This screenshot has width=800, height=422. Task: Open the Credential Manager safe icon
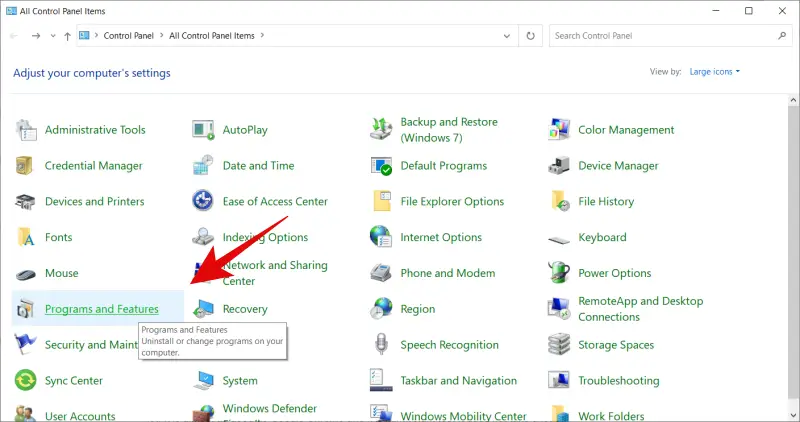pos(24,166)
